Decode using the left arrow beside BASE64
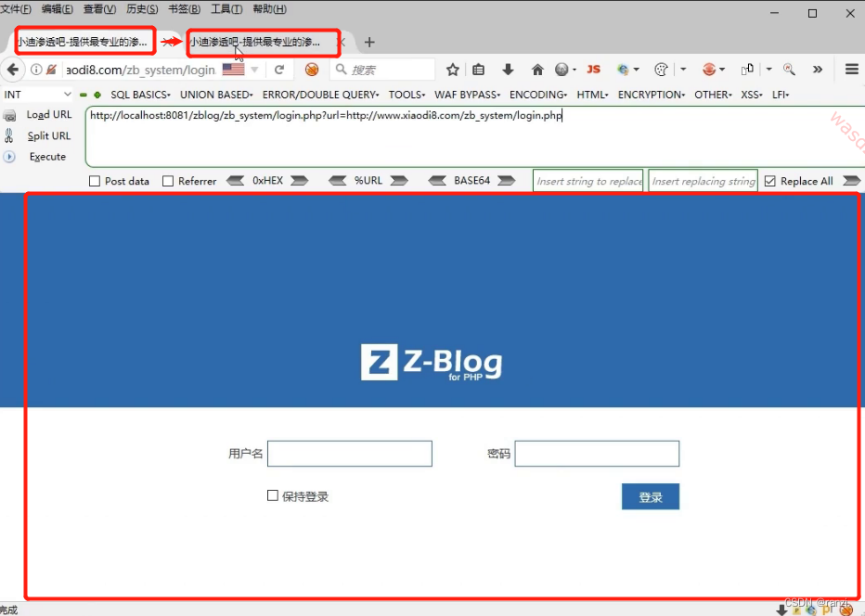865x616 pixels. tap(437, 181)
